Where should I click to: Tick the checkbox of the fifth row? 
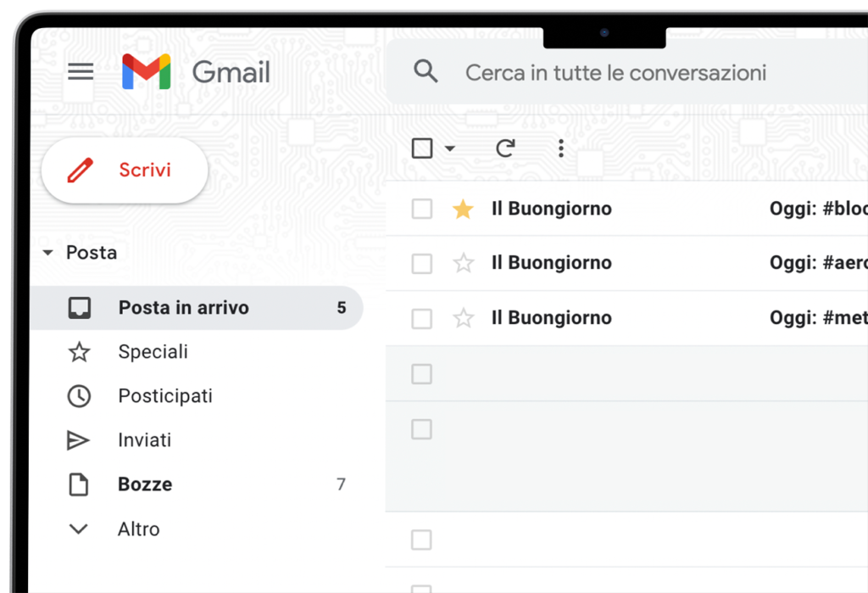tap(422, 429)
